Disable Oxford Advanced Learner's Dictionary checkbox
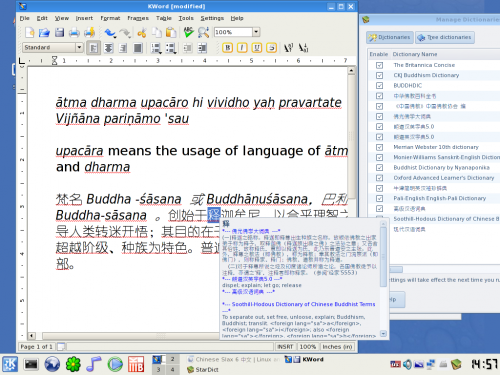 379,178
